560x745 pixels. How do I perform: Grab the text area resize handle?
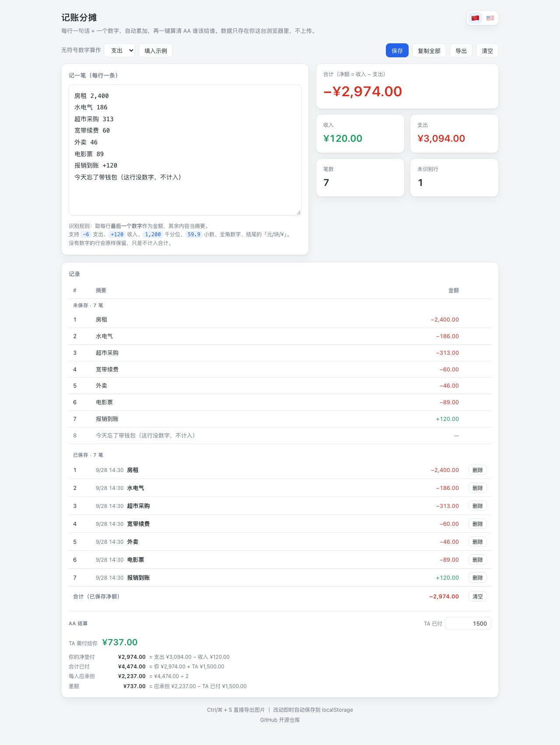click(x=299, y=213)
